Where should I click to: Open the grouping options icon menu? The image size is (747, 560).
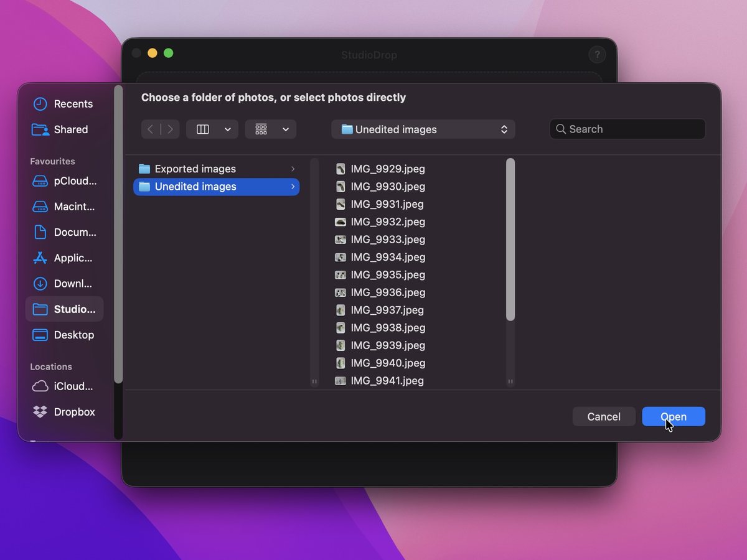tap(271, 129)
